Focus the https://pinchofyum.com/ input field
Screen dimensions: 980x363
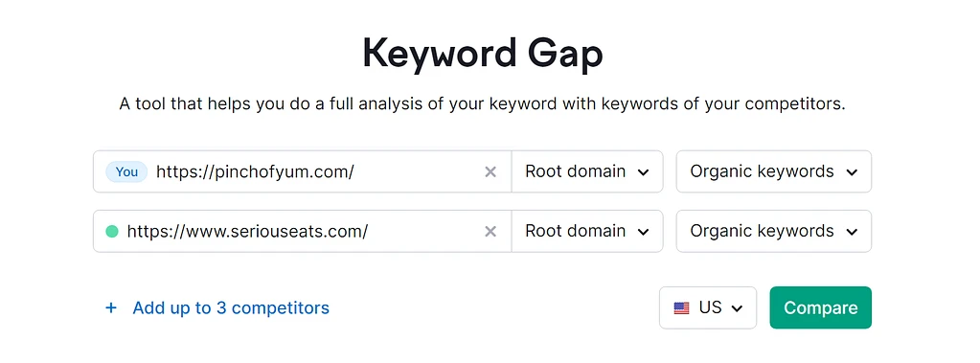317,171
